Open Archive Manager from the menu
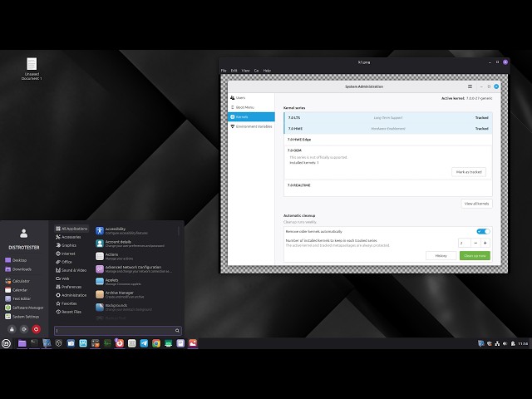This screenshot has width=532, height=399. pyautogui.click(x=135, y=294)
